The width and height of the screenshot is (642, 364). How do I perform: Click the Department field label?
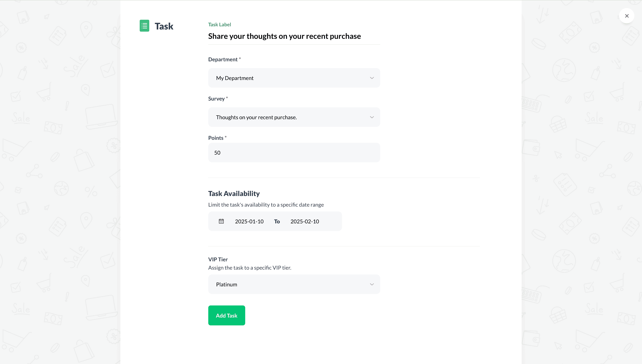point(223,59)
